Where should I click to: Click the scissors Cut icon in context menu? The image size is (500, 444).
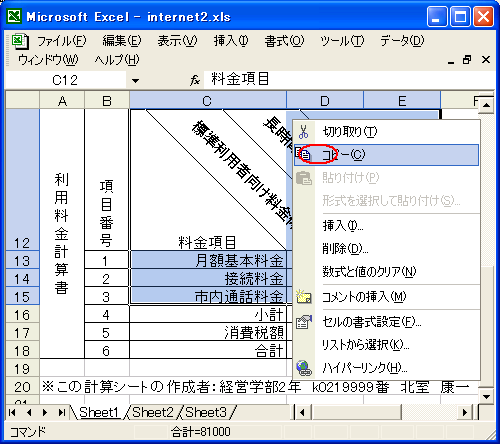(303, 132)
